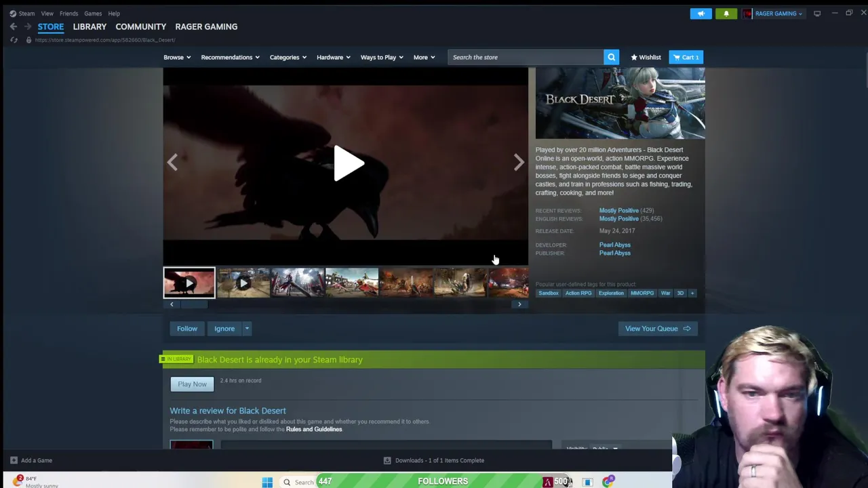The image size is (868, 488).
Task: Open the Games menu
Action: click(93, 14)
